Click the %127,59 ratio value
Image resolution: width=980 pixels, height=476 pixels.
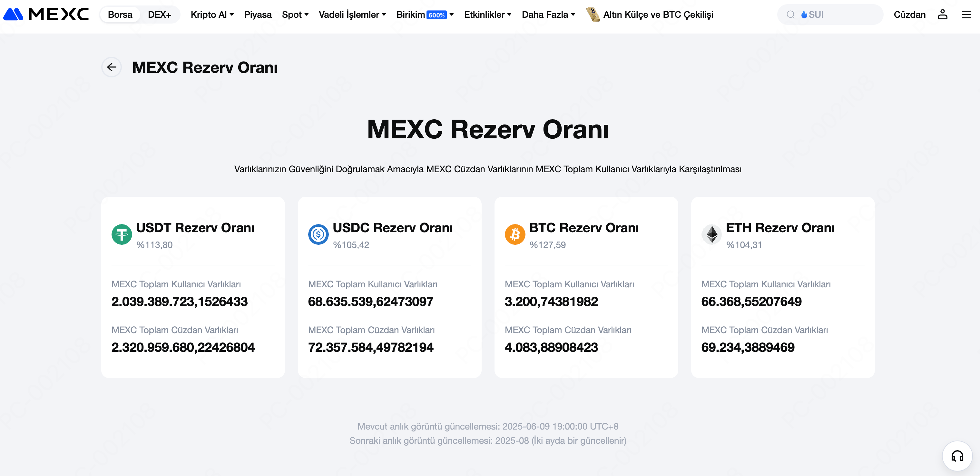click(548, 245)
